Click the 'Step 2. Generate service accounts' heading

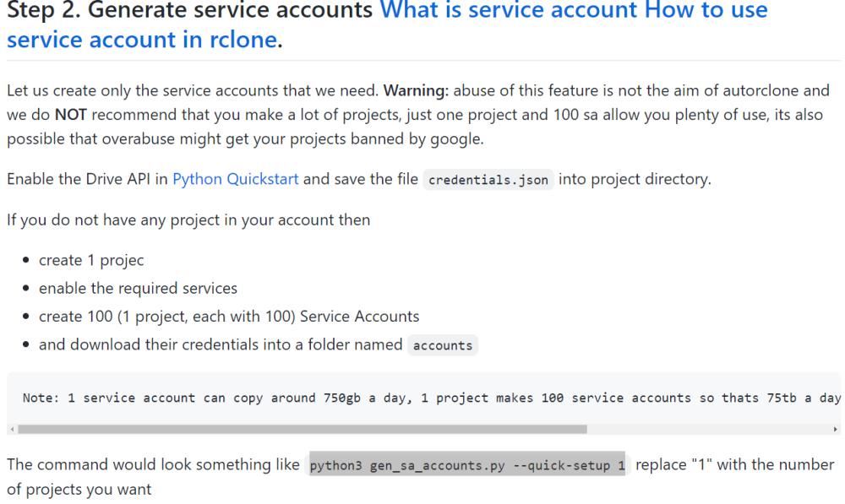pos(189,9)
